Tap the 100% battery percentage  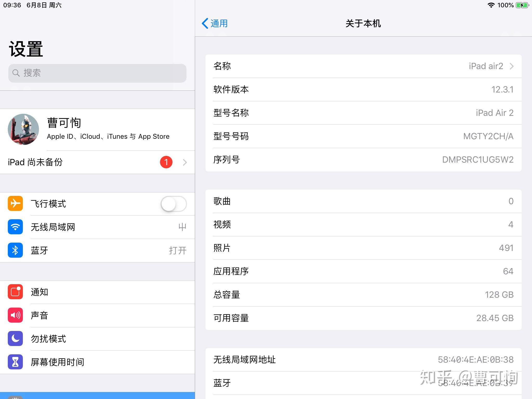point(506,5)
